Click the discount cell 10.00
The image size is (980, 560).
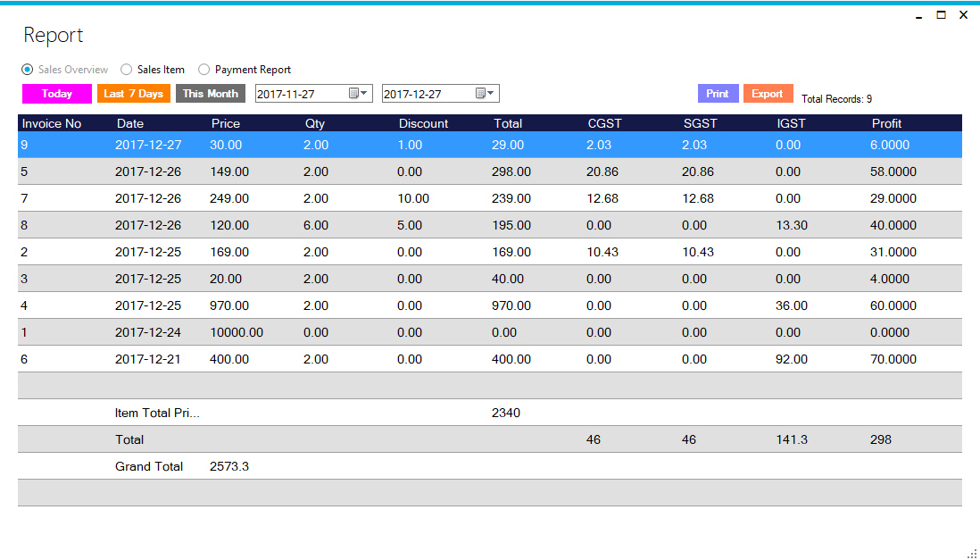(x=413, y=199)
